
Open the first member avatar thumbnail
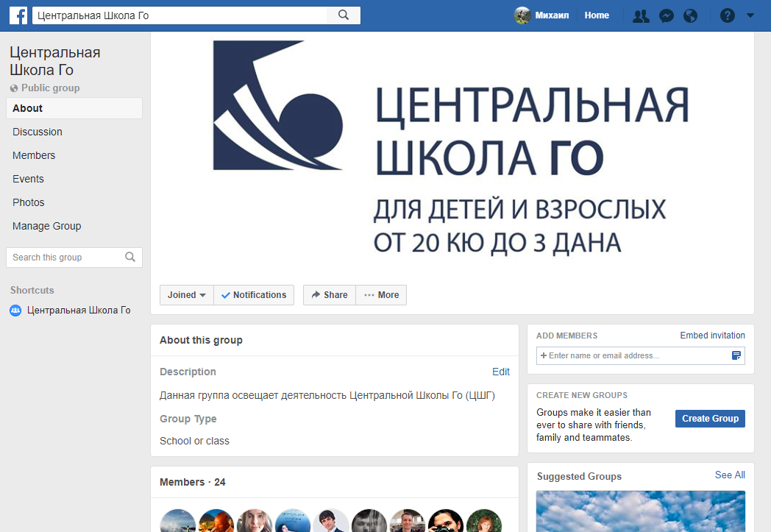[178, 521]
